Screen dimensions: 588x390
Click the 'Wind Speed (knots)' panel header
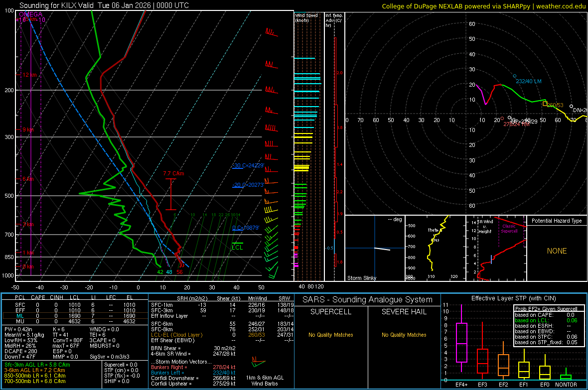coord(306,18)
